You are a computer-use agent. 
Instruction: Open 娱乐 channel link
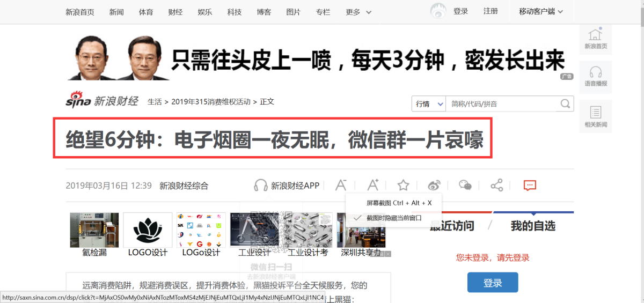(x=204, y=12)
